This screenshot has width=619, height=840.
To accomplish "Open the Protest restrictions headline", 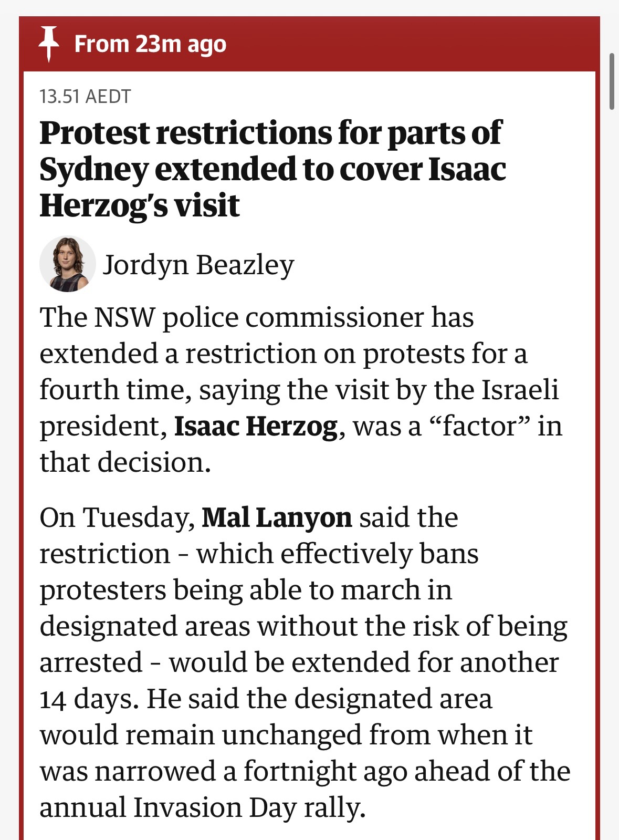I will click(x=272, y=169).
